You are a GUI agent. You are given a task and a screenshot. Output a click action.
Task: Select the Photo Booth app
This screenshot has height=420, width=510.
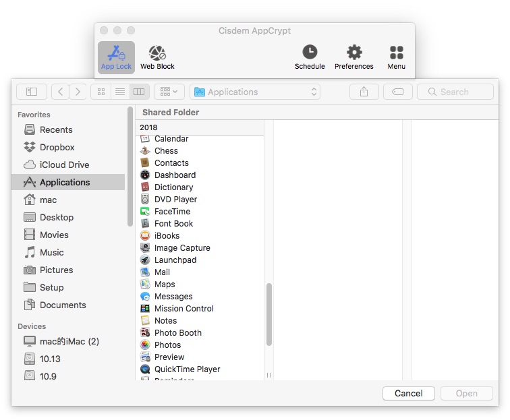coord(200,333)
